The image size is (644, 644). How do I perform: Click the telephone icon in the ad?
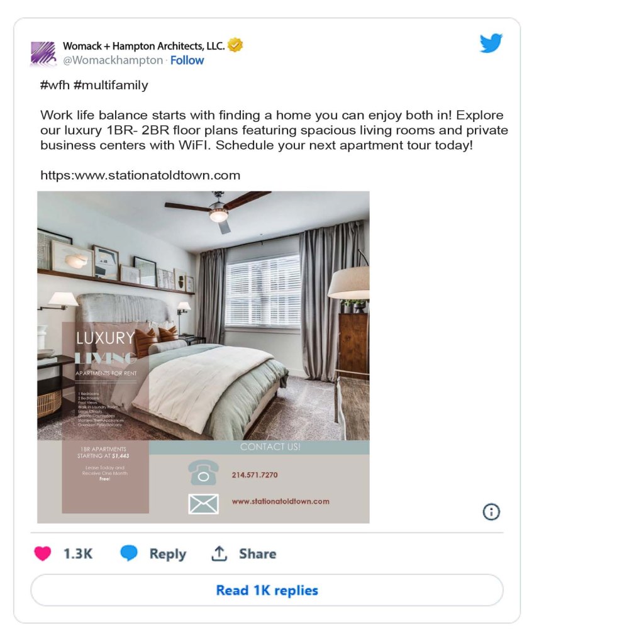pos(203,473)
